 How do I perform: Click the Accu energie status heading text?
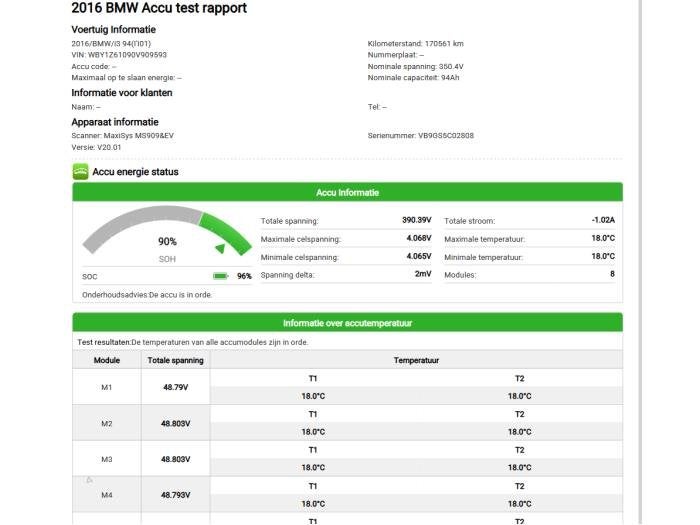[x=135, y=172]
